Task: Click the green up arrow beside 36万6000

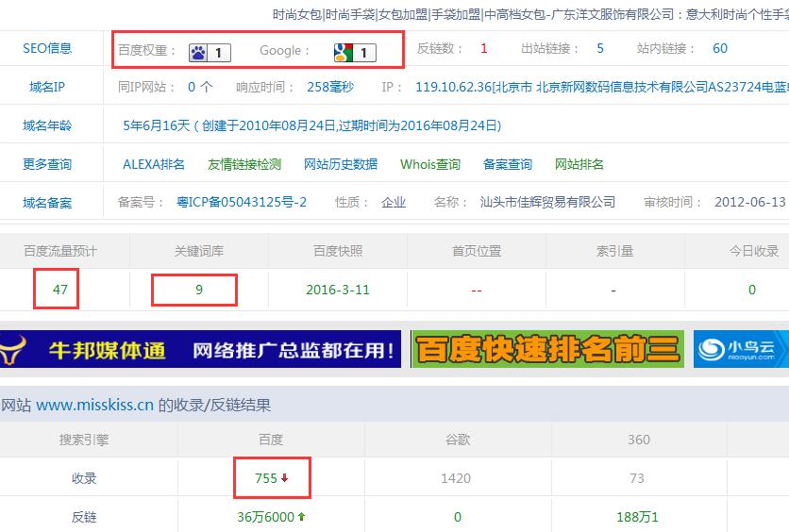Action: 301,517
